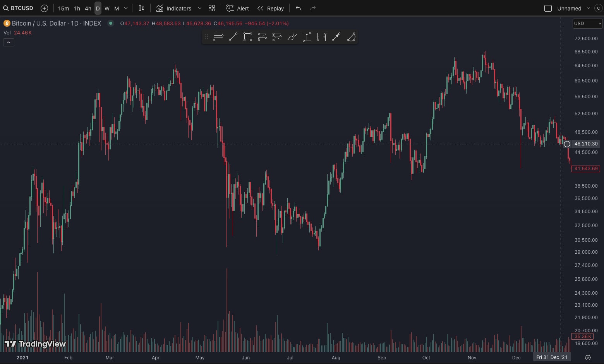
Task: Toggle the green market status indicator
Action: coord(111,23)
